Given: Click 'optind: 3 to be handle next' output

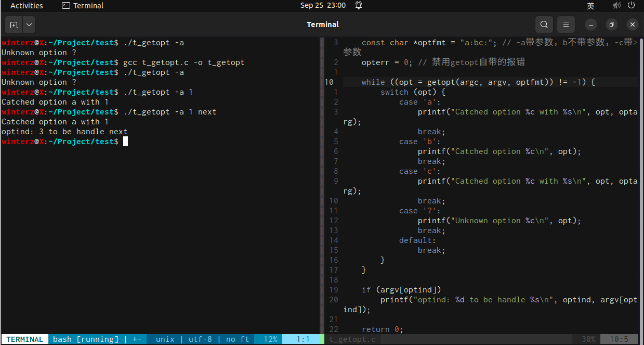Looking at the screenshot, I should click(64, 132).
